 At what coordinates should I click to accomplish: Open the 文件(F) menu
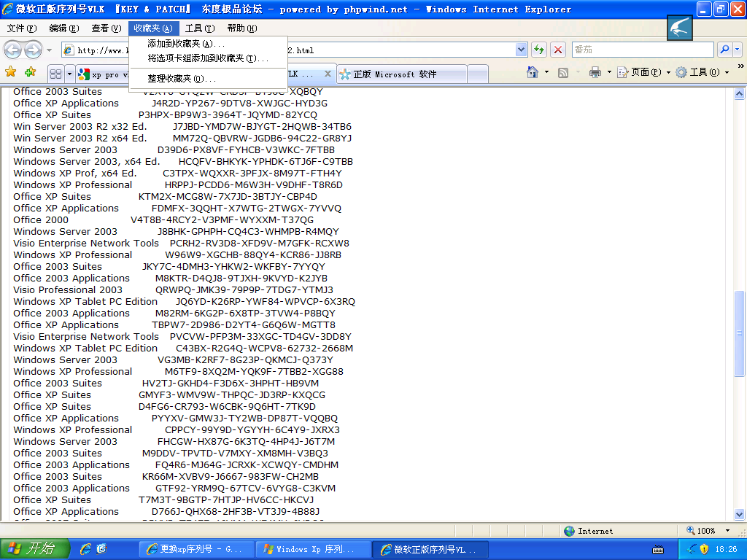coord(22,28)
